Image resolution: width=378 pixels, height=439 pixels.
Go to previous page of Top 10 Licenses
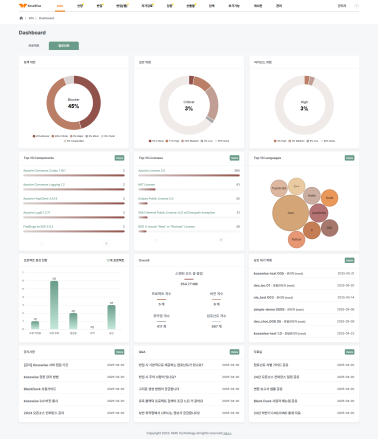tap(157, 240)
